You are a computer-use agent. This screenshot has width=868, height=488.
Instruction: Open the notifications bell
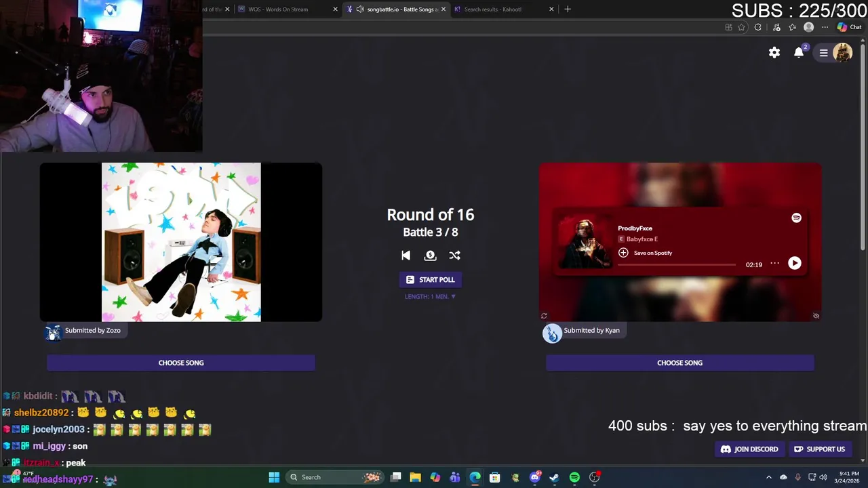tap(799, 52)
